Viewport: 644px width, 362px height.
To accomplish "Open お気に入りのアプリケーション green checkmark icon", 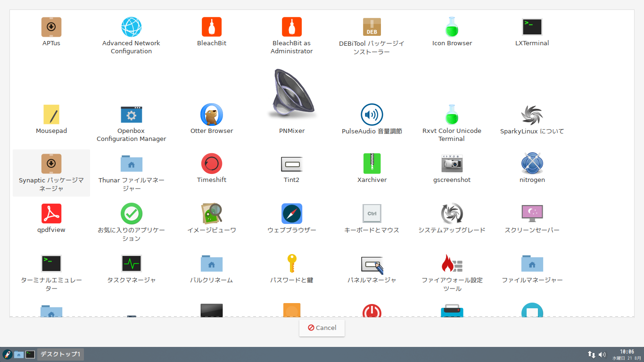I will tap(132, 214).
